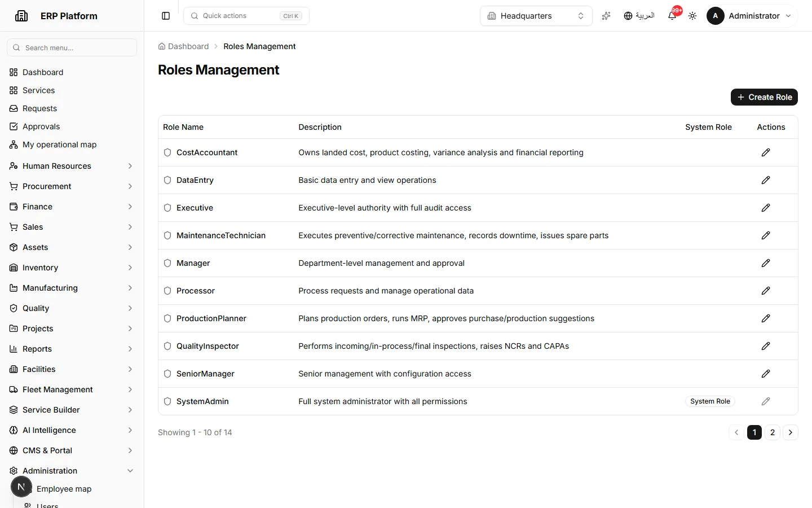Edit the MaintenanceTechnician role
The width and height of the screenshot is (812, 508).
click(766, 235)
